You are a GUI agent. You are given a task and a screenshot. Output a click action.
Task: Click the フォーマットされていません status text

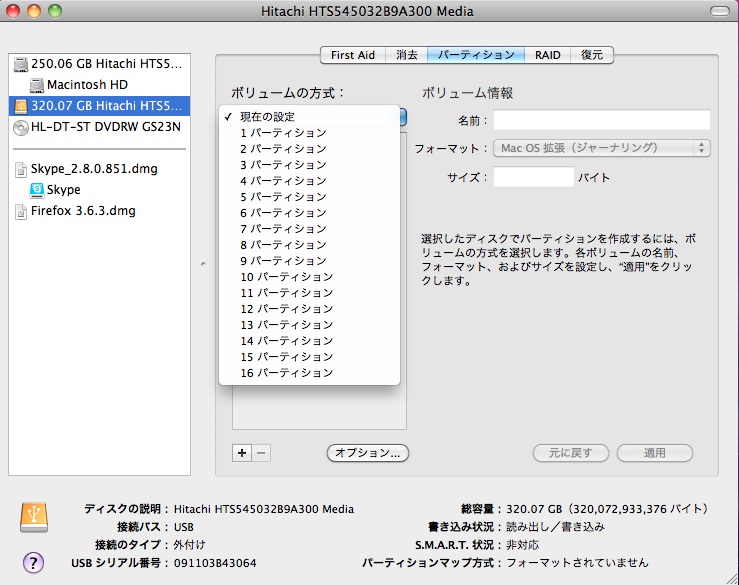click(577, 563)
